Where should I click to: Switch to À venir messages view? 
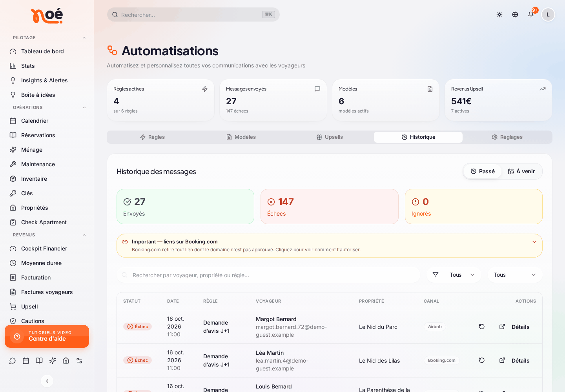[x=521, y=171]
